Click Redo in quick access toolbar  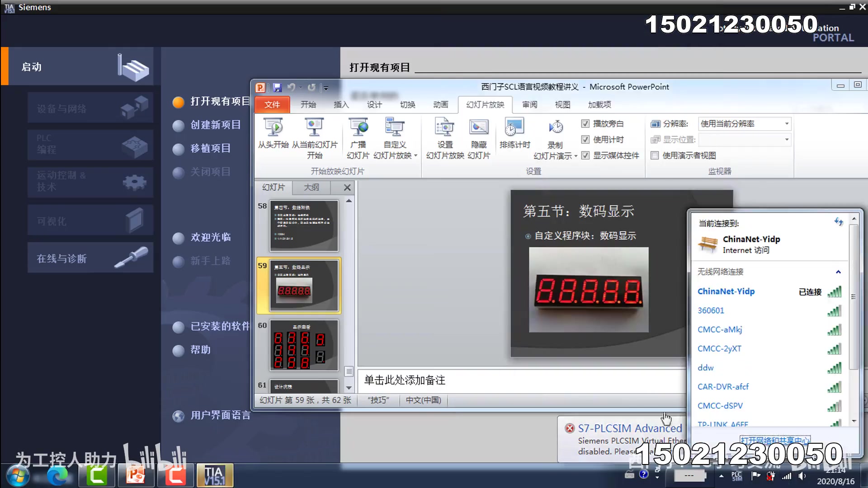[x=311, y=87]
